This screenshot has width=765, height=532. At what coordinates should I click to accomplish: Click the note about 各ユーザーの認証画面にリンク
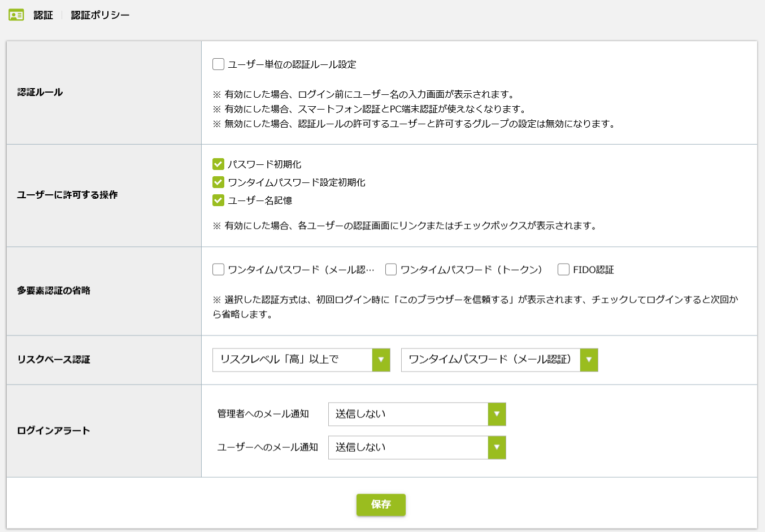point(405,226)
